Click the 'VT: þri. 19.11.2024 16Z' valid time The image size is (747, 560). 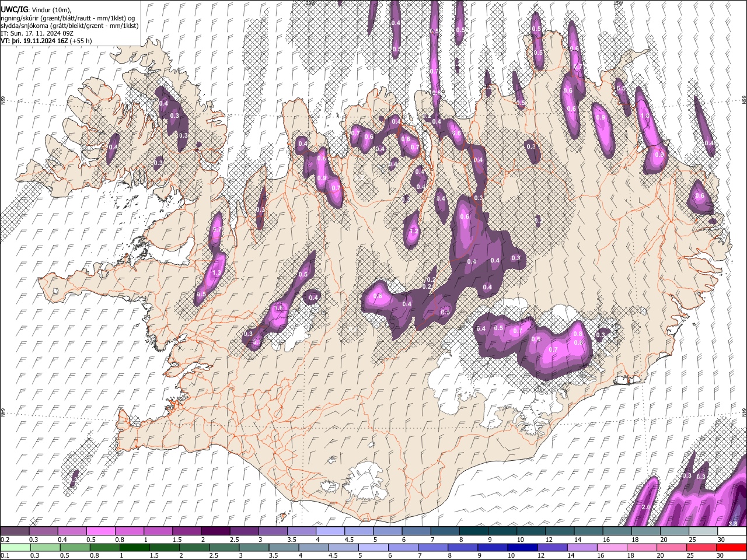[x=34, y=41]
